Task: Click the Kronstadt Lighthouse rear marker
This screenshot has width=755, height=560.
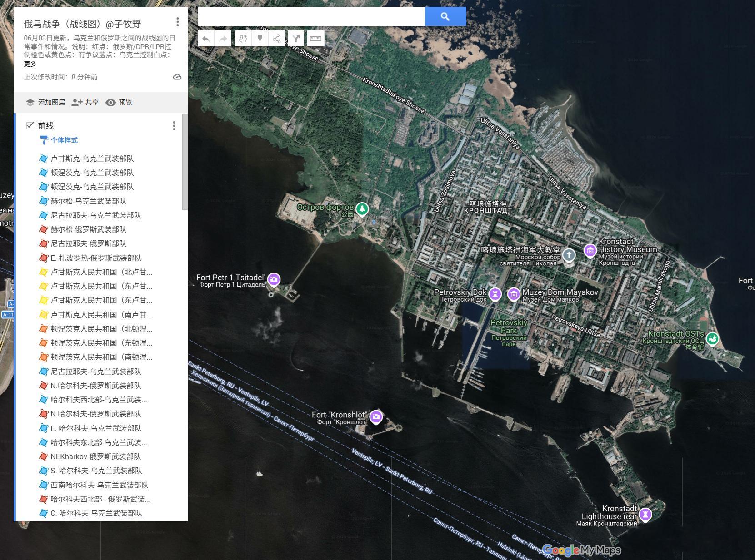Action: click(645, 515)
